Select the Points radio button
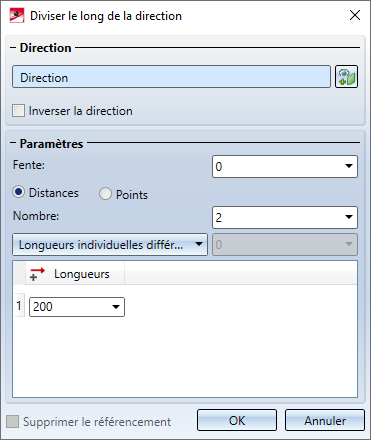 105,194
